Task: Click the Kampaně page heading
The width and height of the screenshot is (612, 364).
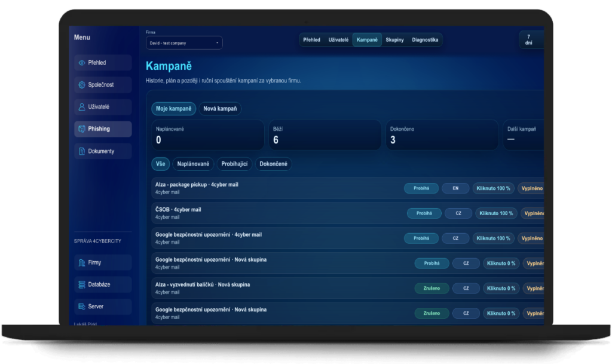Action: coord(169,66)
